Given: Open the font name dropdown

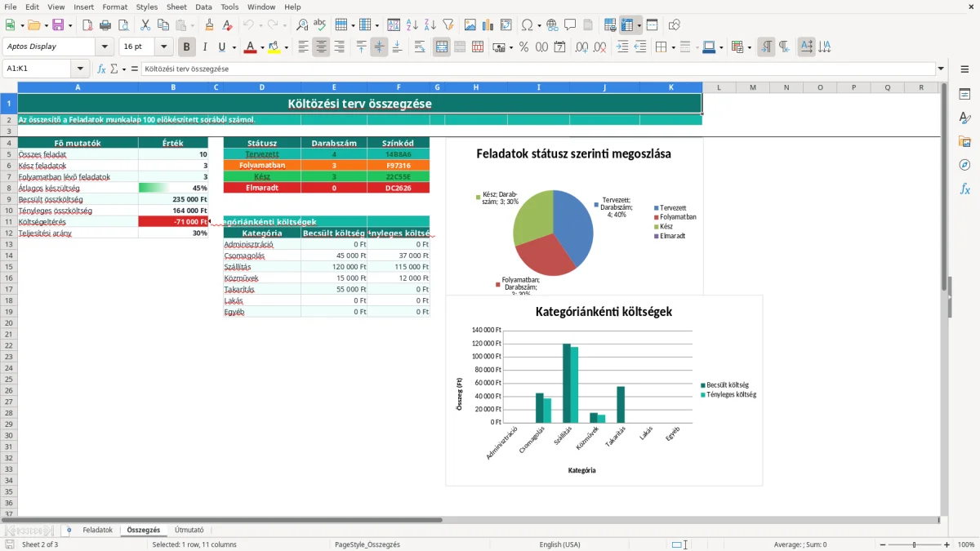Looking at the screenshot, I should (x=105, y=47).
